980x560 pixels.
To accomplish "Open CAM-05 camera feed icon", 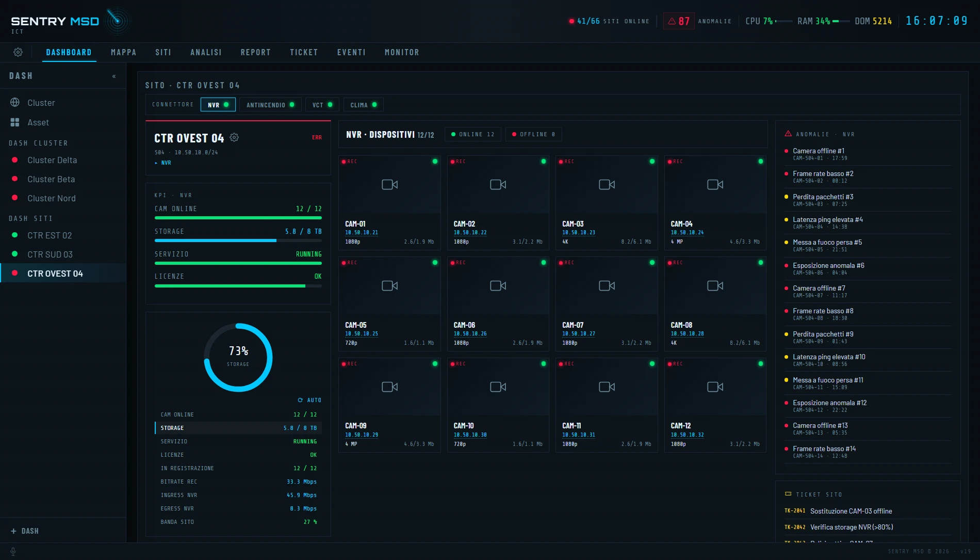I will pos(389,285).
